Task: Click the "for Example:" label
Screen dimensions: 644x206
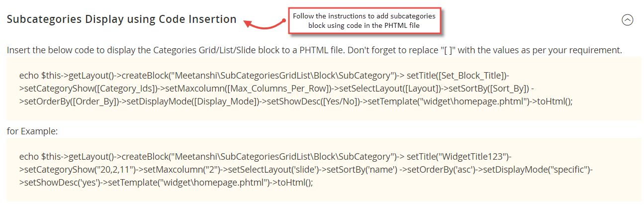Action: click(x=32, y=131)
